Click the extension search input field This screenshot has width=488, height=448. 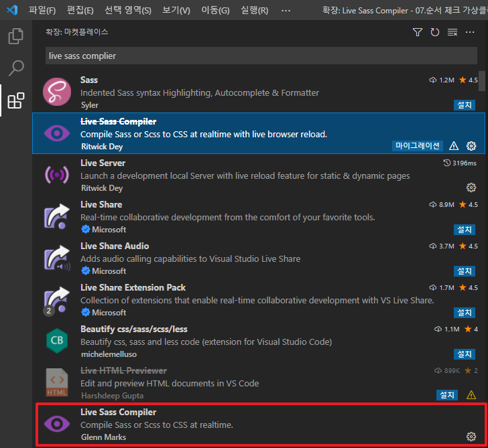tap(261, 56)
